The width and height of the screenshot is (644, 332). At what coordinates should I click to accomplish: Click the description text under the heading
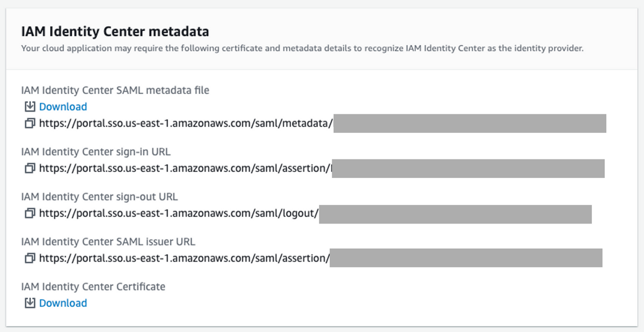coord(302,48)
